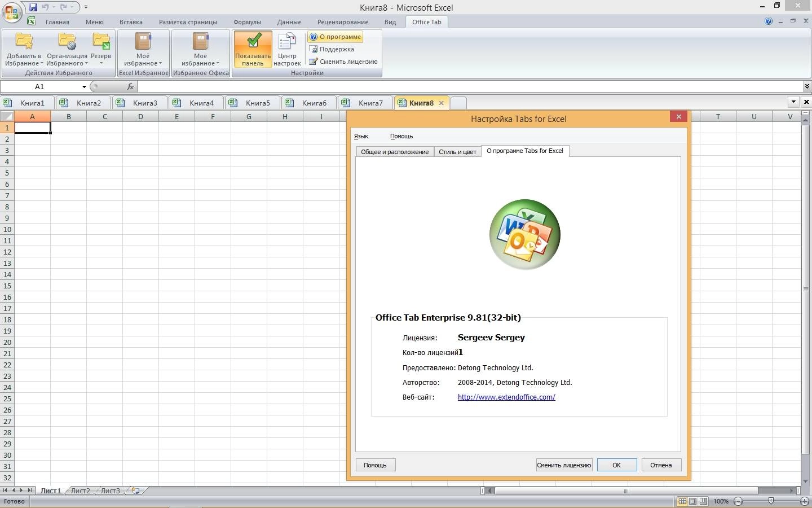Open Моё избранное in Excel Избранное group
This screenshot has width=812, height=508.
click(x=143, y=49)
